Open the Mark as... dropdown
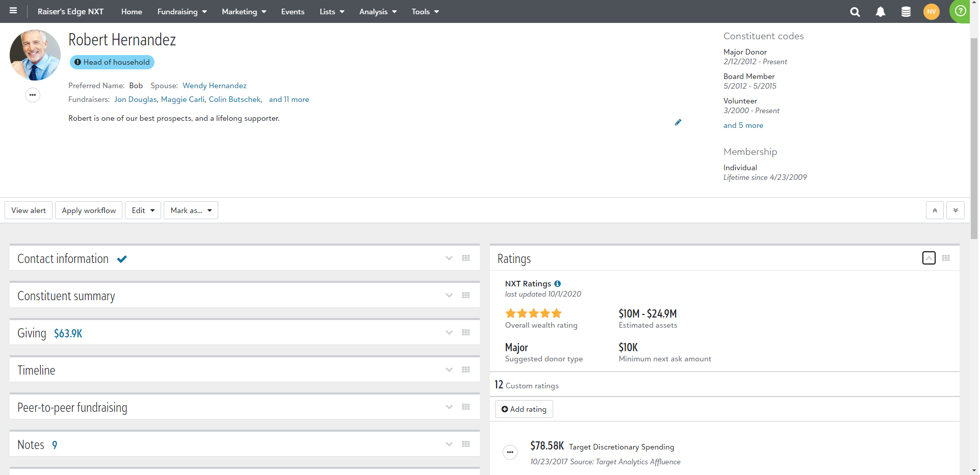Image resolution: width=980 pixels, height=475 pixels. [191, 210]
